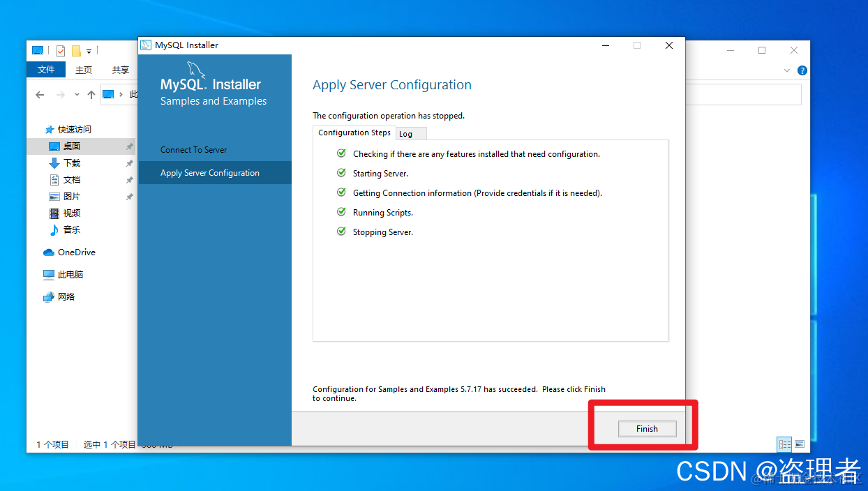The width and height of the screenshot is (868, 491).
Task: Click pin icon next to 桌面
Action: (x=129, y=146)
